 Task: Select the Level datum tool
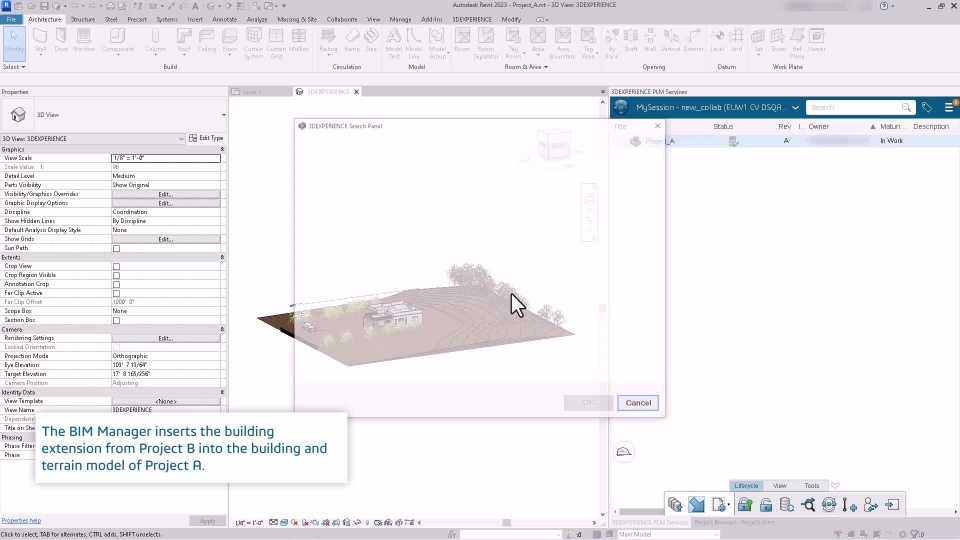click(717, 40)
